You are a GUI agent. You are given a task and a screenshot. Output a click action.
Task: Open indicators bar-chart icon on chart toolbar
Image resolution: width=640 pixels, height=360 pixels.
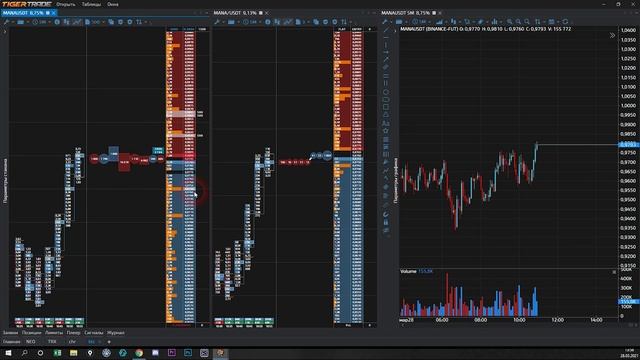494,22
